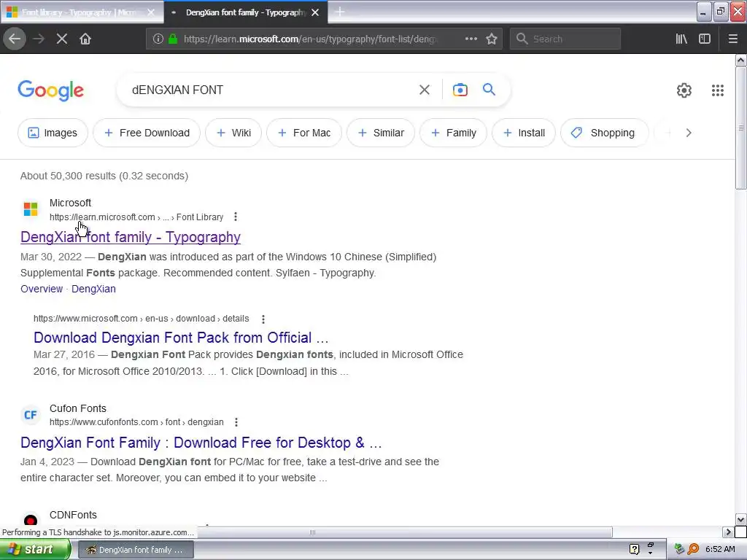The image size is (747, 560).
Task: Add For Mac filter chip
Action: [304, 133]
